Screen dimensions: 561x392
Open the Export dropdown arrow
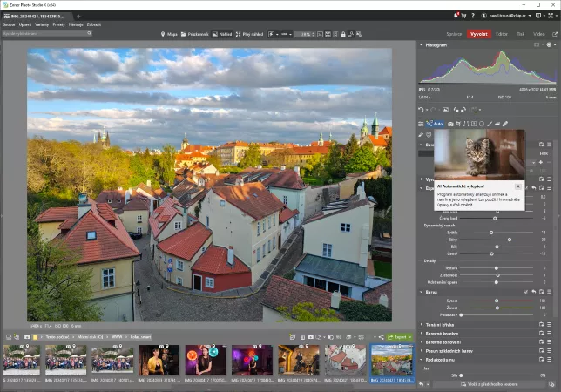410,336
